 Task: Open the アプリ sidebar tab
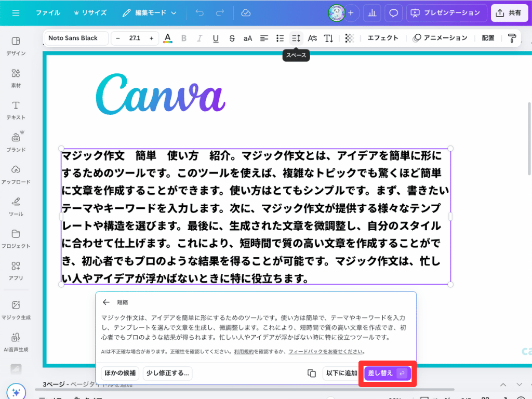[16, 271]
